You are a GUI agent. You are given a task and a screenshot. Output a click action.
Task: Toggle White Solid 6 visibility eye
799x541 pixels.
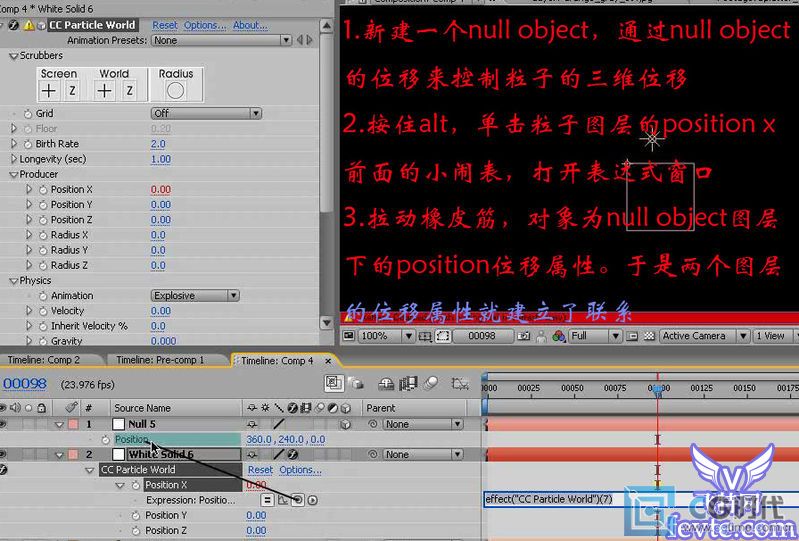pyautogui.click(x=3, y=454)
